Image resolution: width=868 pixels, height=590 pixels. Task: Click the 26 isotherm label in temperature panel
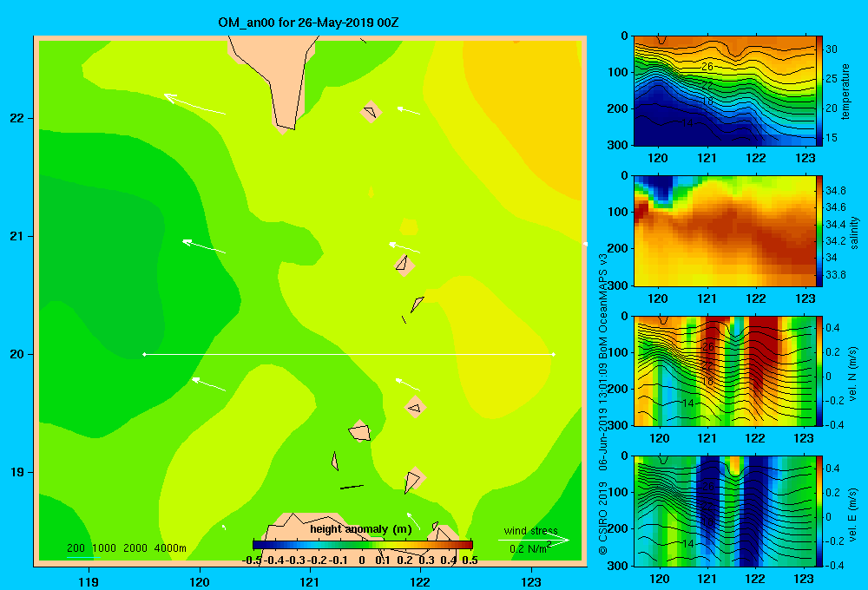click(x=707, y=67)
